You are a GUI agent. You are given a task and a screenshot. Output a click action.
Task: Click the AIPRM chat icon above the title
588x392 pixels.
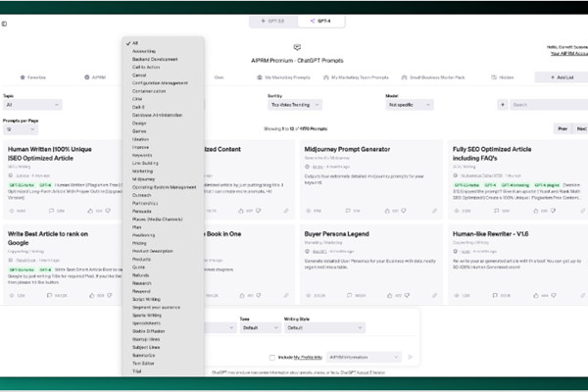[296, 46]
